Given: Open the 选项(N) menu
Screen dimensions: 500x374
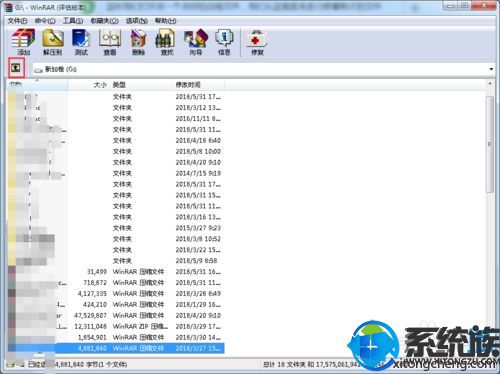Looking at the screenshot, I should [137, 21].
